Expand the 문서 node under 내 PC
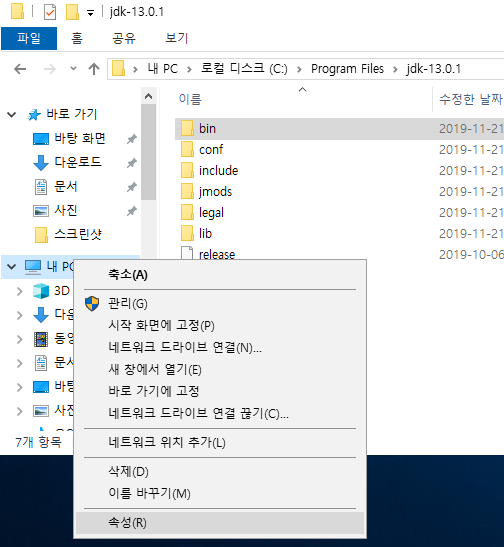Viewport: 504px width, 547px height. coord(20,363)
